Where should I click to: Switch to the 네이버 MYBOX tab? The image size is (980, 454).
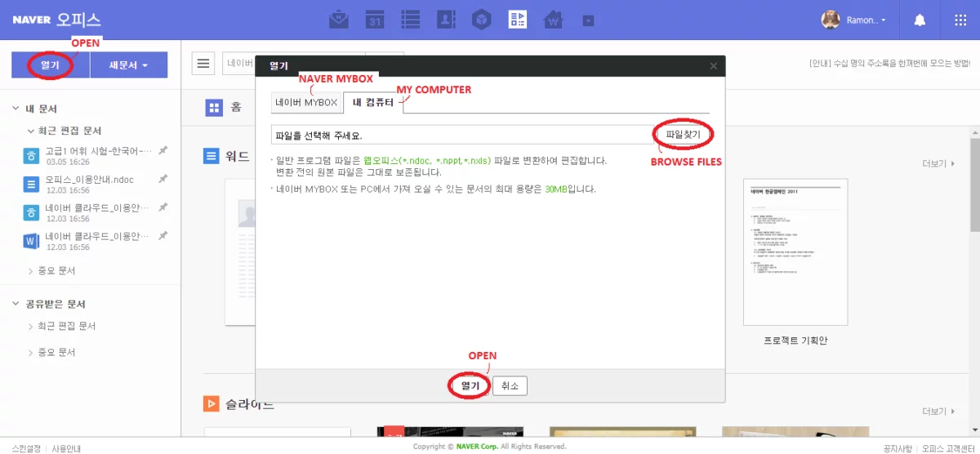pos(306,103)
